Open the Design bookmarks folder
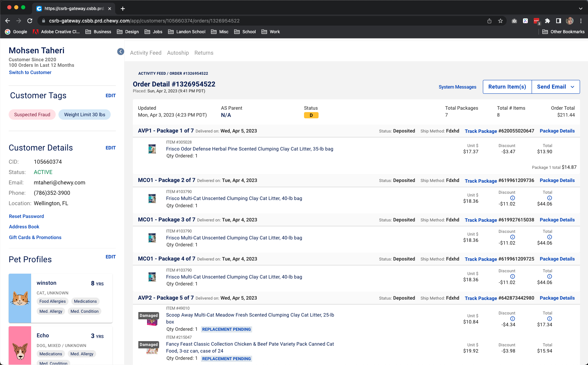588x365 pixels. pos(128,31)
